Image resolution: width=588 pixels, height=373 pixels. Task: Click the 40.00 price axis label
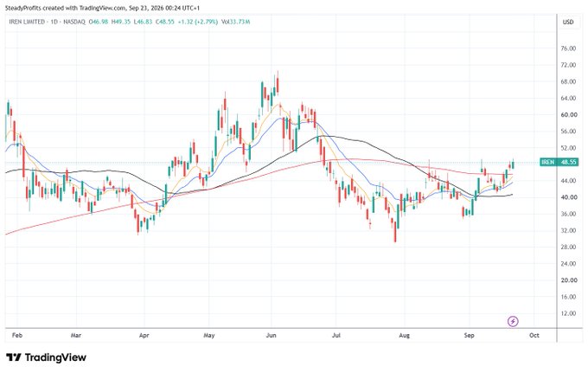click(568, 197)
